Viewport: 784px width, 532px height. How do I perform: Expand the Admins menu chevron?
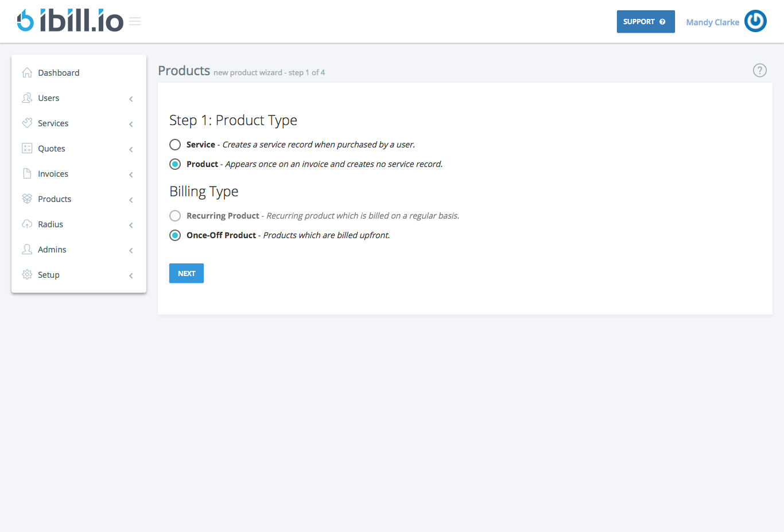tap(131, 250)
